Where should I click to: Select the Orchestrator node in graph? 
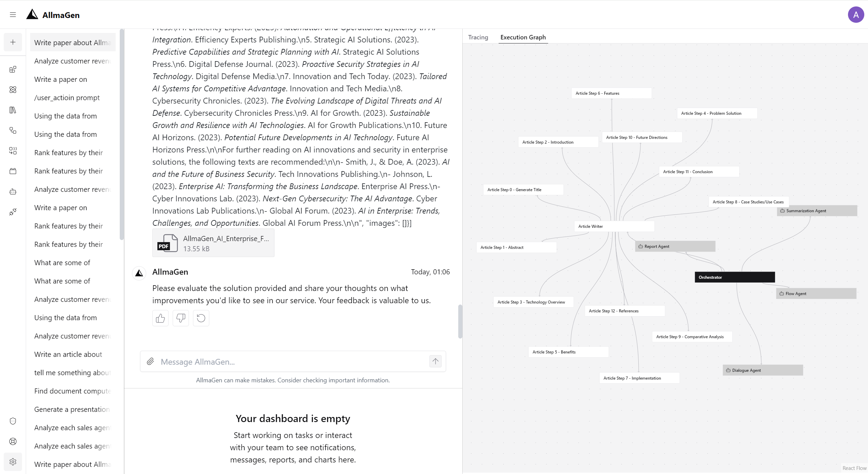[x=734, y=277]
